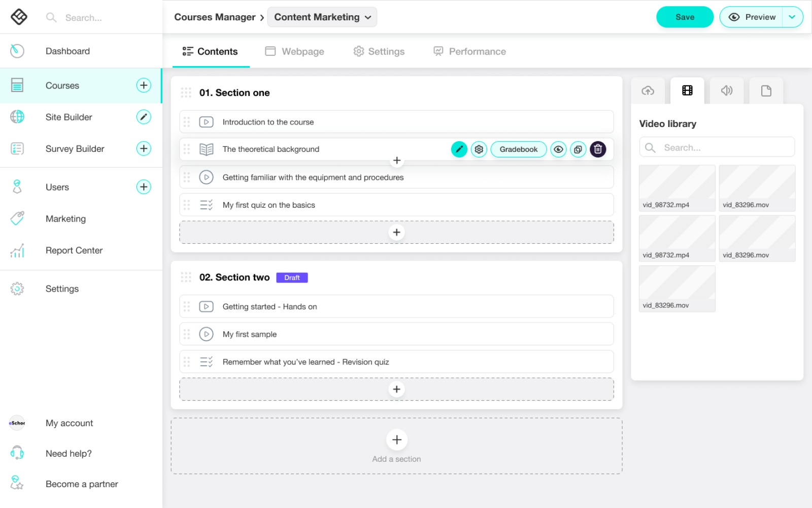Open settings gear for The theoretical background
Viewport: 812px width, 508px height.
pyautogui.click(x=479, y=149)
